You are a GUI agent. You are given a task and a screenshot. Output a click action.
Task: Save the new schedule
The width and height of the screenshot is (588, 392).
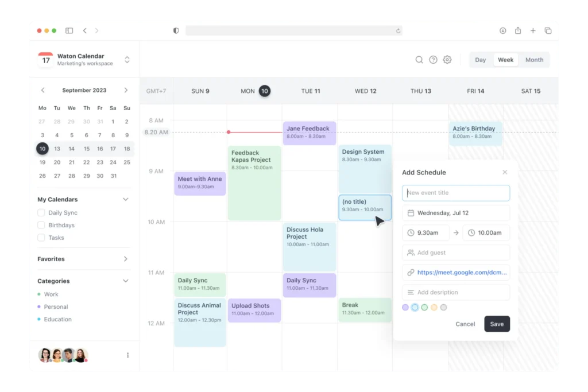[x=497, y=324]
